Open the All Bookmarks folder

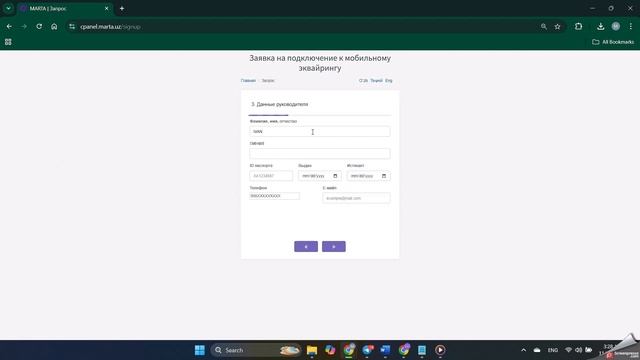coord(613,42)
